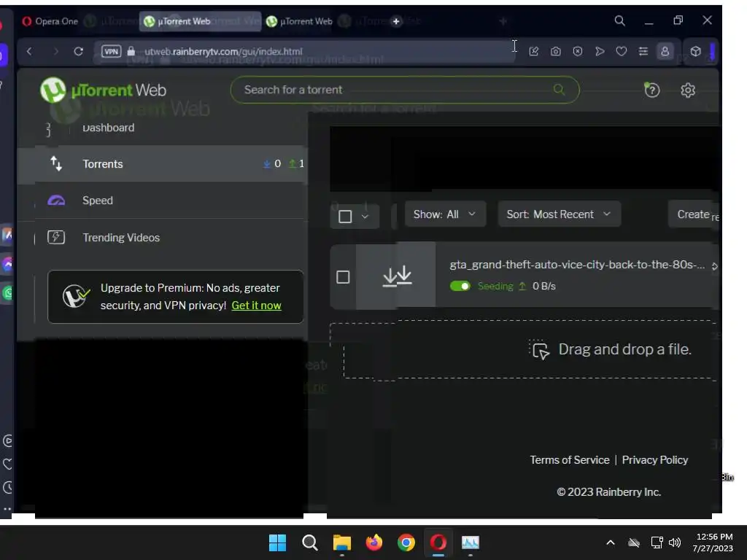This screenshot has height=560, width=747.
Task: Click Opera icon in taskbar
Action: (x=438, y=542)
